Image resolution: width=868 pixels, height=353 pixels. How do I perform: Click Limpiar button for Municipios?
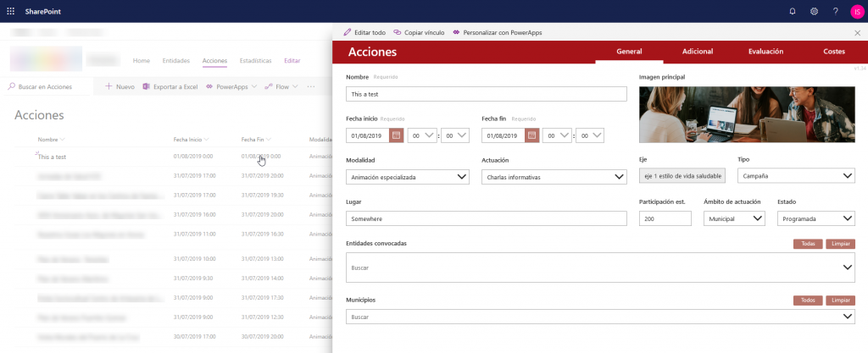840,300
